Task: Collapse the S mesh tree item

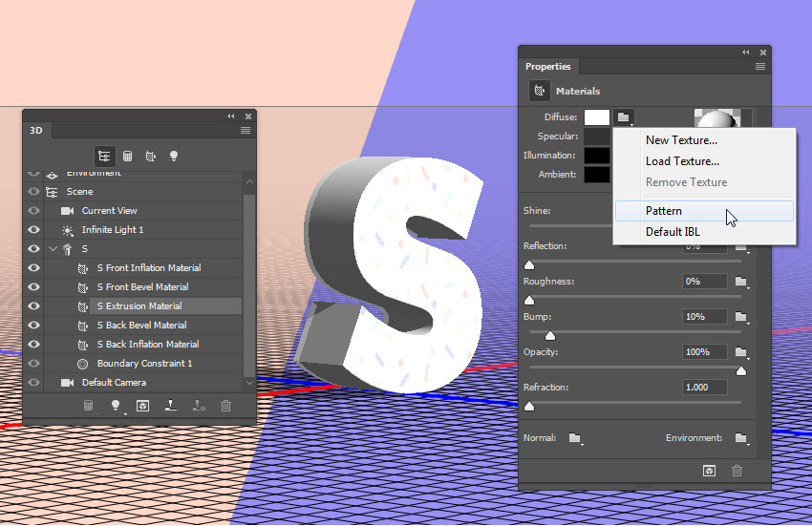Action: (x=53, y=248)
